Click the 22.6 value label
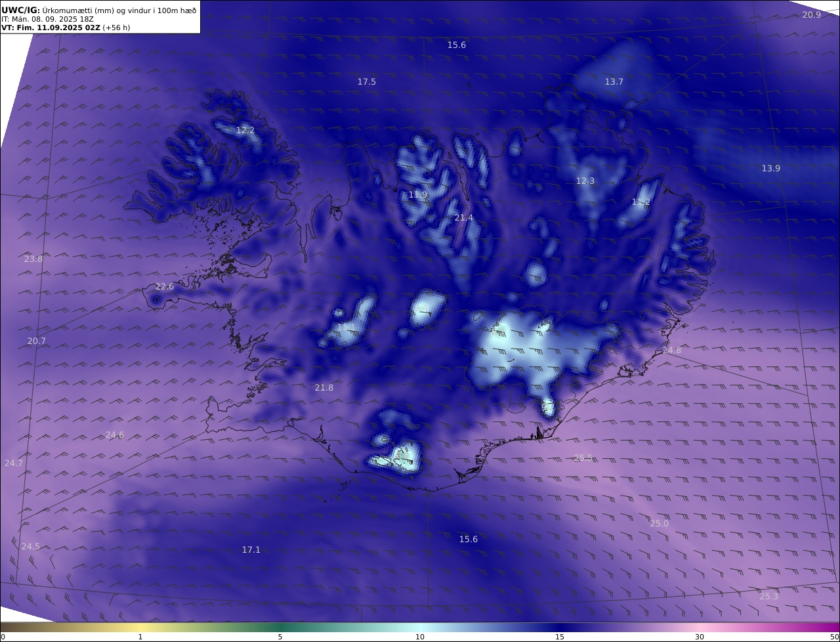Screen dimensions: 840x642 165,286
